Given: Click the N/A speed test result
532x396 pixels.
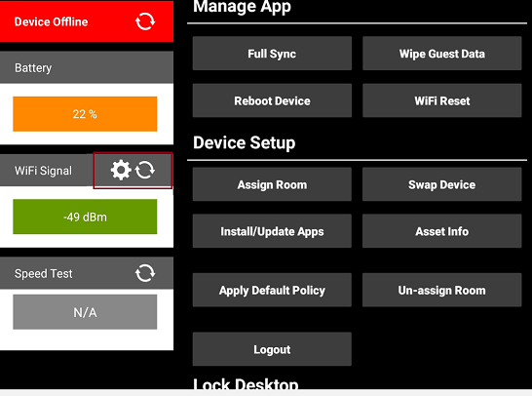Looking at the screenshot, I should (x=85, y=312).
